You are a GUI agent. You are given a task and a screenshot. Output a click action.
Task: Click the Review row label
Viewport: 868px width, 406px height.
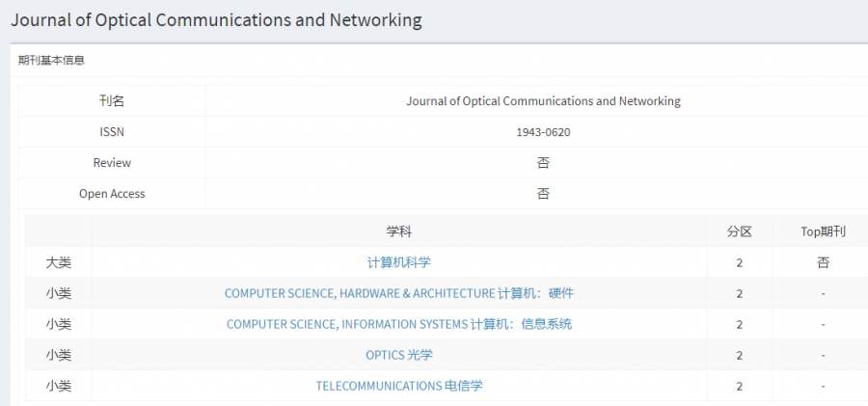[x=112, y=163]
